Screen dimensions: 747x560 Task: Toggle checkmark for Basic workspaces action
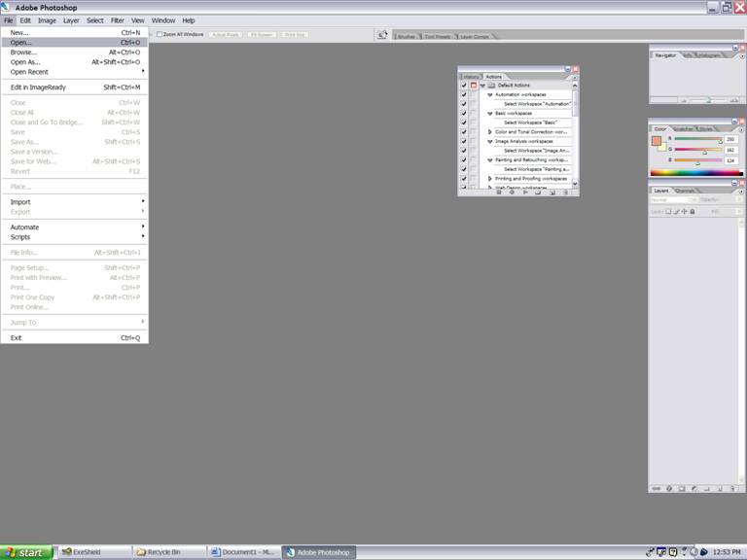pyautogui.click(x=464, y=114)
